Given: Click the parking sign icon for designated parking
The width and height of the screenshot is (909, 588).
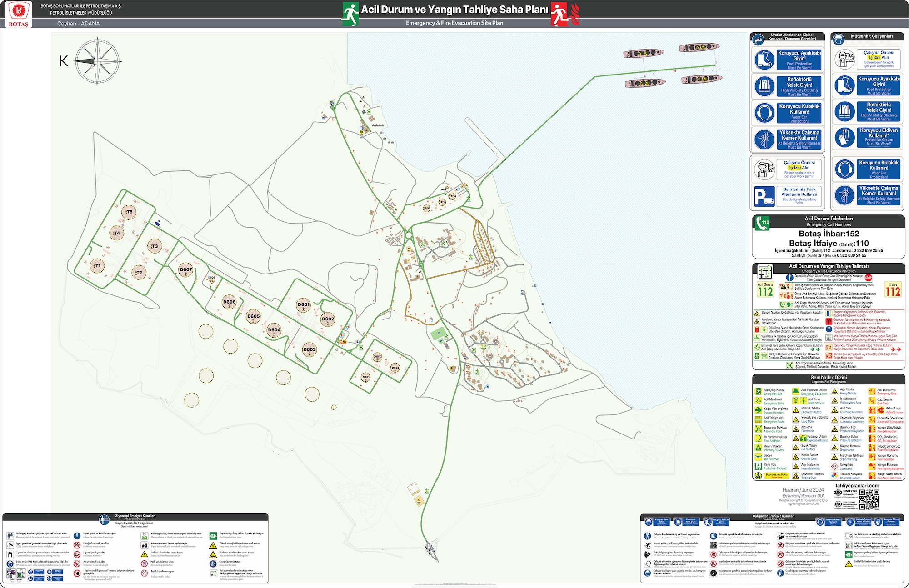Looking at the screenshot, I should [x=764, y=196].
